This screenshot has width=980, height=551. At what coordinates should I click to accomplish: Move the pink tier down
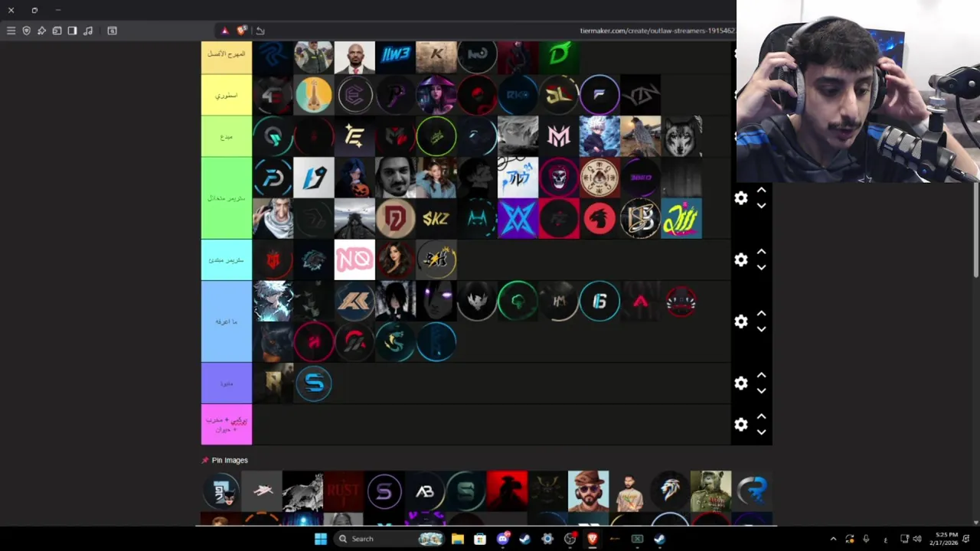pyautogui.click(x=761, y=432)
